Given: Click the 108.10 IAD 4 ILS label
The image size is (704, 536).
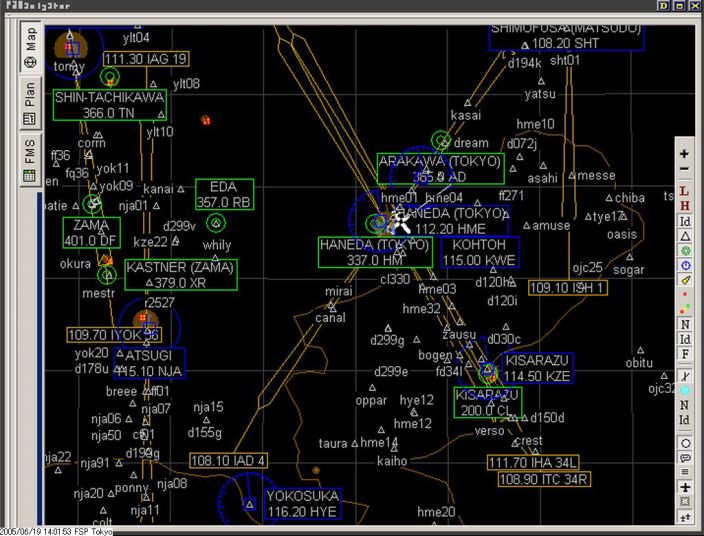Looking at the screenshot, I should (x=229, y=461).
